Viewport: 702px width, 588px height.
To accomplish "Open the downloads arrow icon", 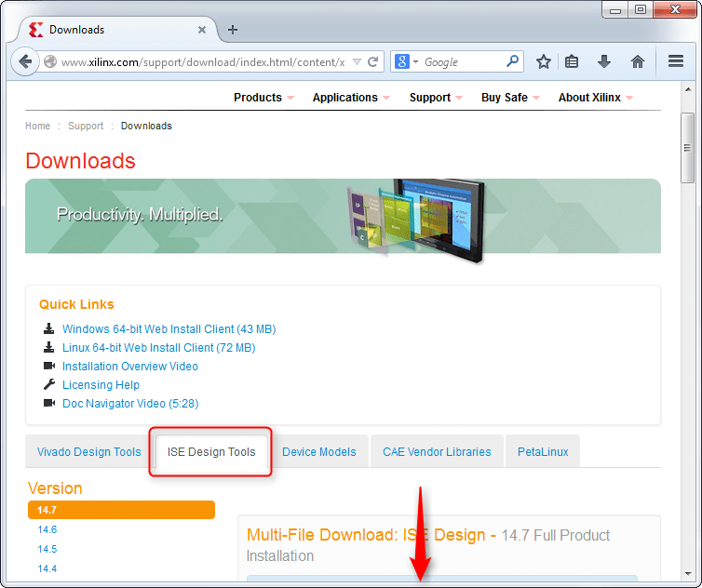I will click(x=604, y=61).
